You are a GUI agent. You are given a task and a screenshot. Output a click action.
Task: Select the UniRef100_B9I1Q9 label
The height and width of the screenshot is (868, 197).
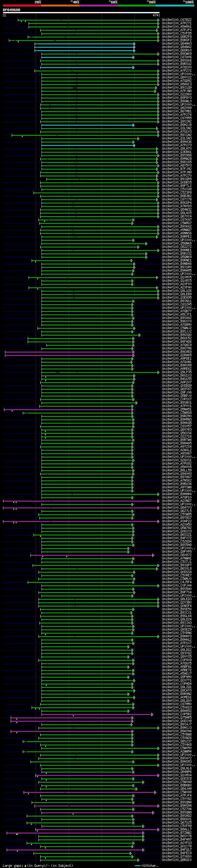click(177, 88)
